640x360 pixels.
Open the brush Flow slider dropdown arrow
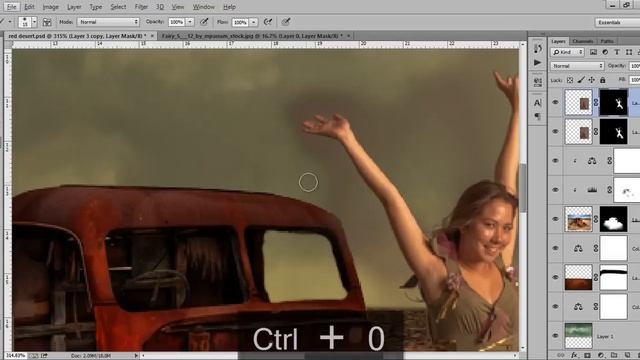pos(253,22)
